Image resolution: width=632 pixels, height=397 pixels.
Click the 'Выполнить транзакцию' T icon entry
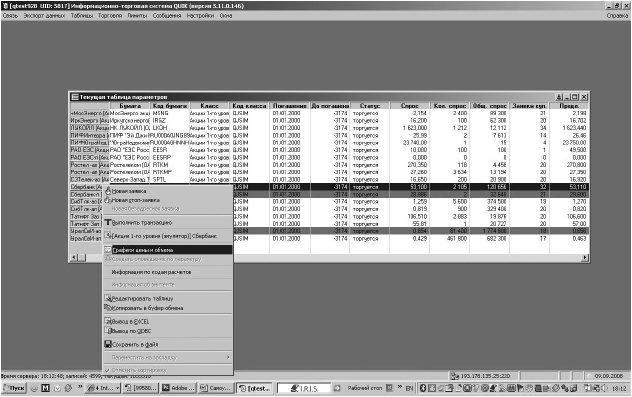point(108,222)
